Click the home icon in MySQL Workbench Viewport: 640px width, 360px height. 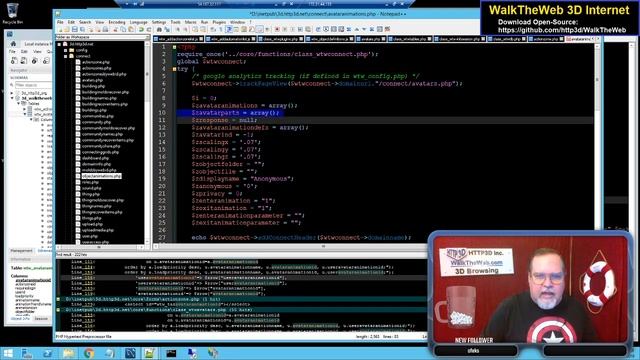coord(13,44)
